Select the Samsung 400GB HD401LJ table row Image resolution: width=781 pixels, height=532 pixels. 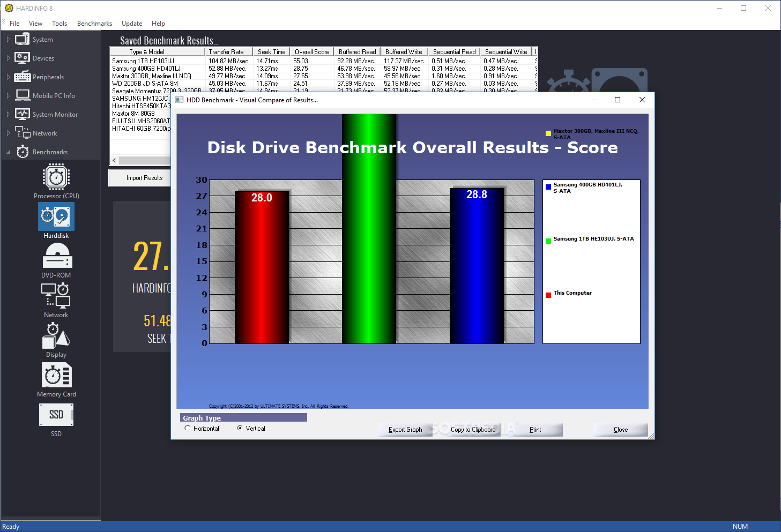323,69
